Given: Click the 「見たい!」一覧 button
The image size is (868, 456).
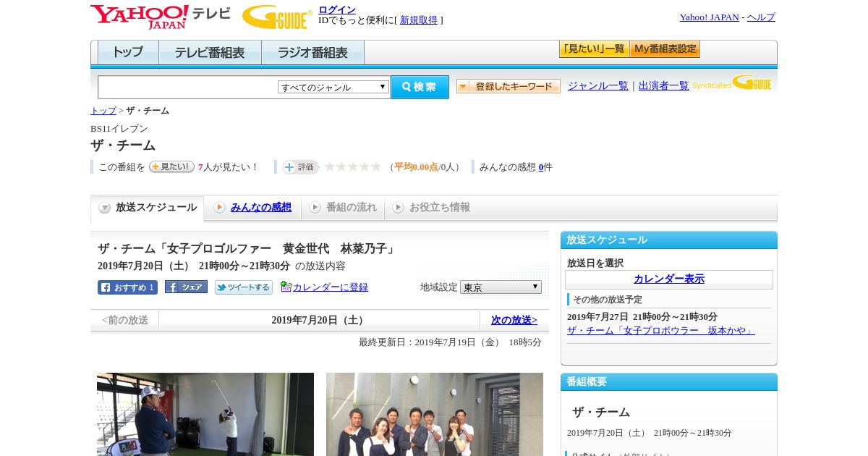Looking at the screenshot, I should [x=595, y=49].
